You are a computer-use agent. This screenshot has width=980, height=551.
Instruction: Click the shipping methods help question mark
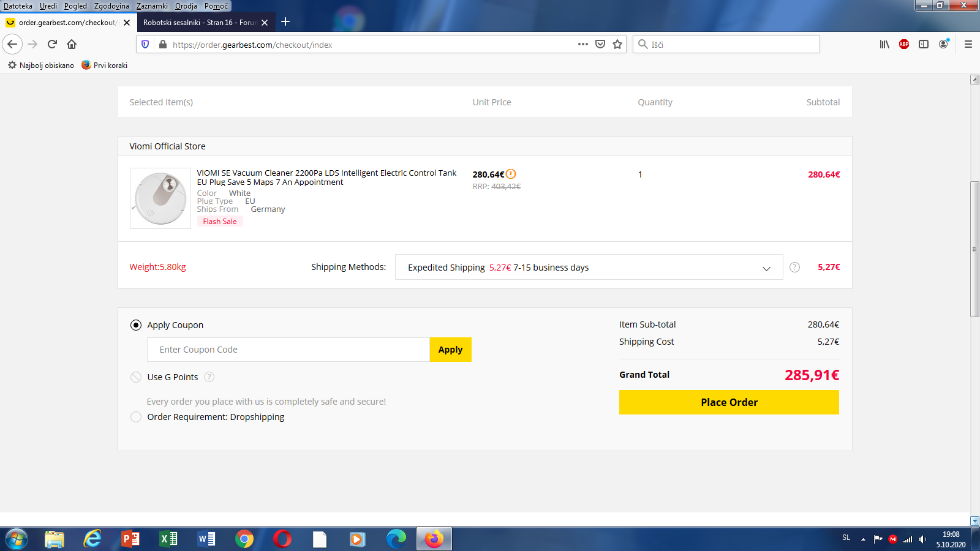coord(794,267)
